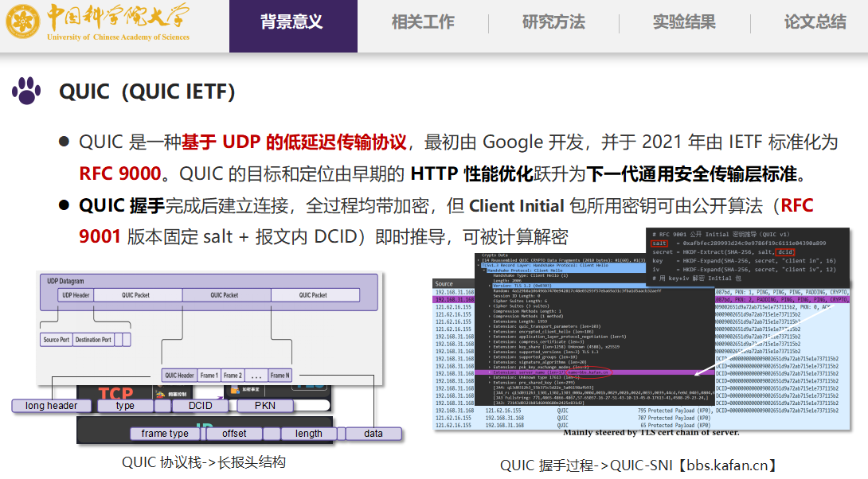This screenshot has width=868, height=479.
Task: Select the PKN box
Action: tap(265, 406)
